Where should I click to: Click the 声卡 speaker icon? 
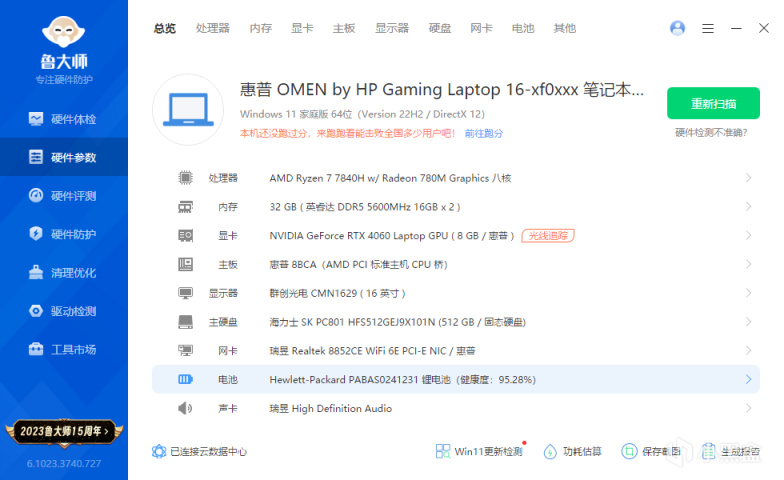185,408
